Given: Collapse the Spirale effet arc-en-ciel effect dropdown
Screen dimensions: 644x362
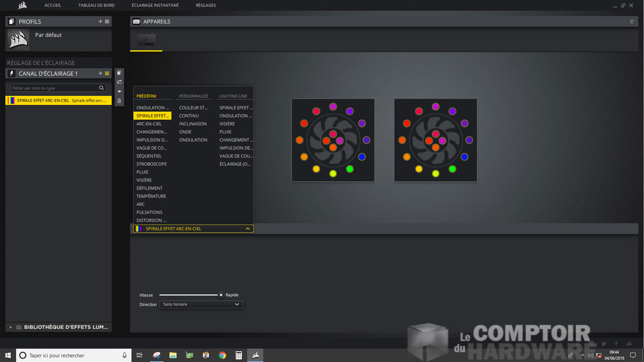Looking at the screenshot, I should pos(247,229).
